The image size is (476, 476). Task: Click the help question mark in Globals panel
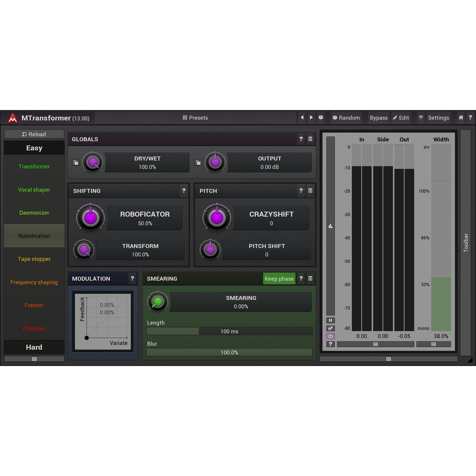coord(301,139)
